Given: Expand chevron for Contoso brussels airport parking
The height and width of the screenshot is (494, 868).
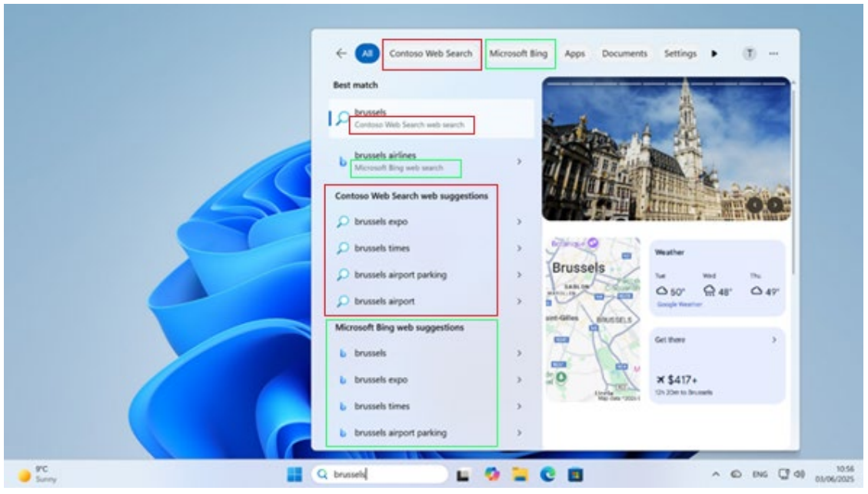Looking at the screenshot, I should pos(519,275).
